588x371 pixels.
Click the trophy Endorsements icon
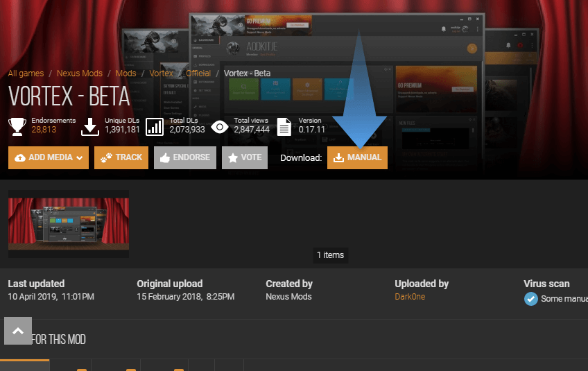tap(17, 126)
